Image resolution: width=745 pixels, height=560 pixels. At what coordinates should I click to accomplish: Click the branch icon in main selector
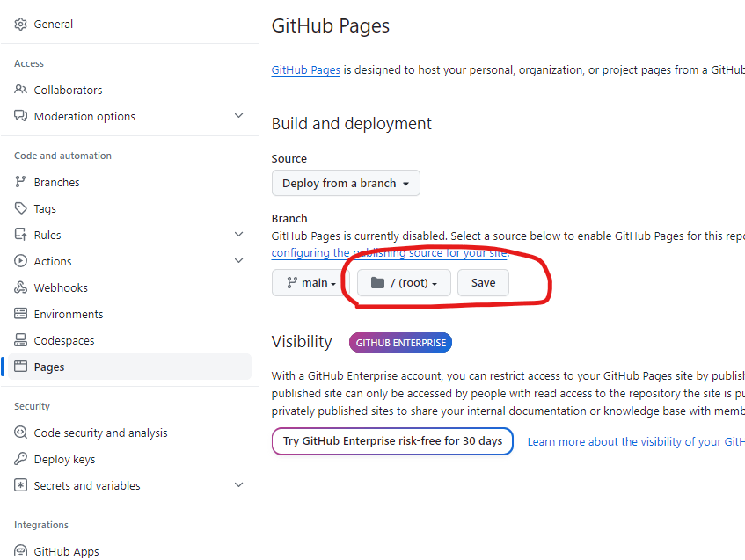[292, 282]
